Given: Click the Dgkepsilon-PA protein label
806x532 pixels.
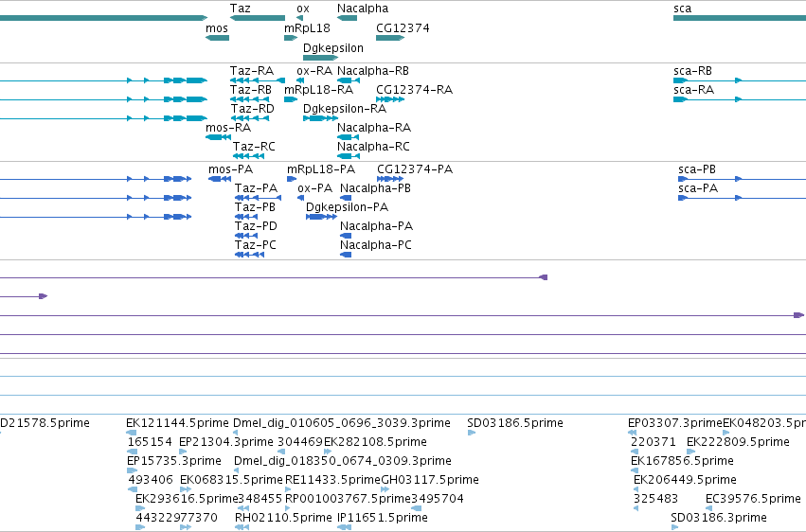Looking at the screenshot, I should [347, 207].
